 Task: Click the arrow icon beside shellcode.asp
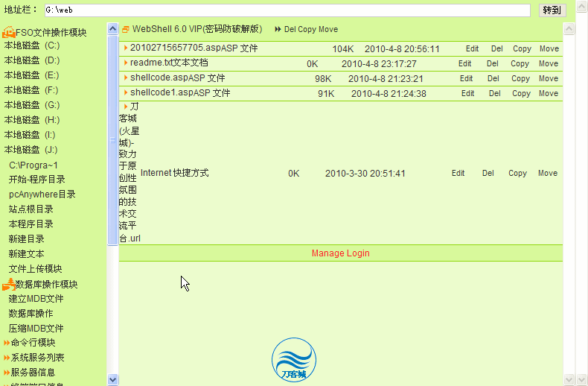(x=126, y=77)
